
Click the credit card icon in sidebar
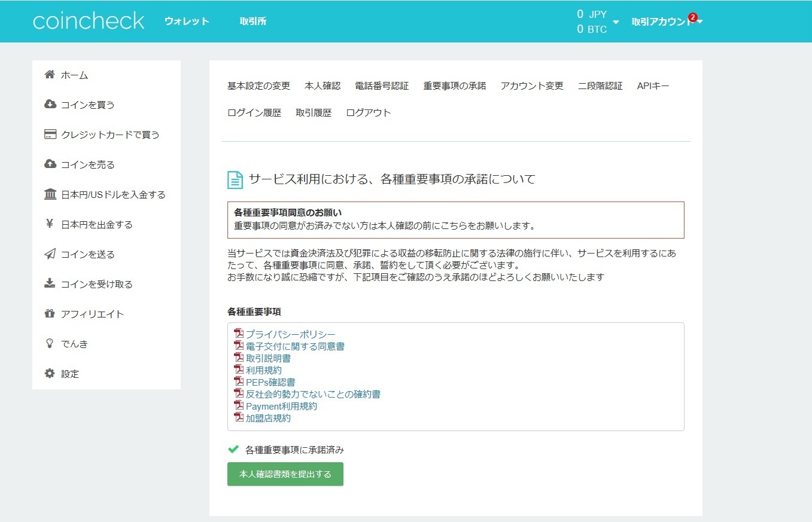tap(50, 135)
